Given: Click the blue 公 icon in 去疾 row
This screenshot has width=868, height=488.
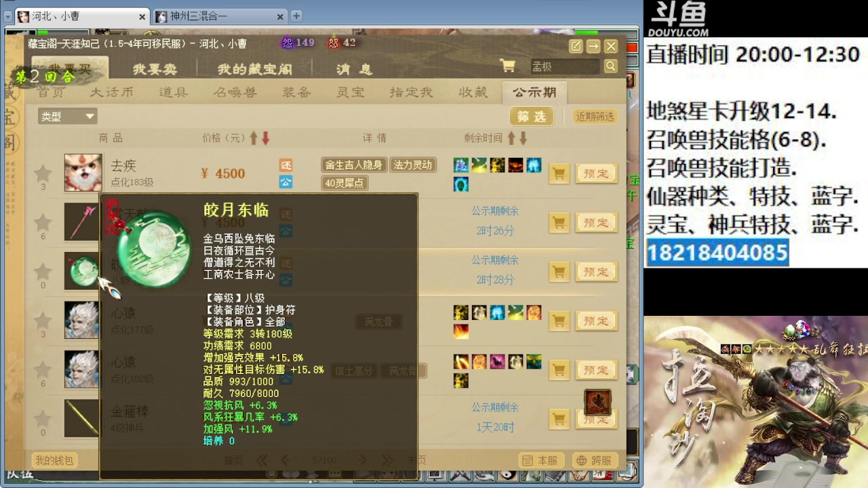Looking at the screenshot, I should (286, 182).
